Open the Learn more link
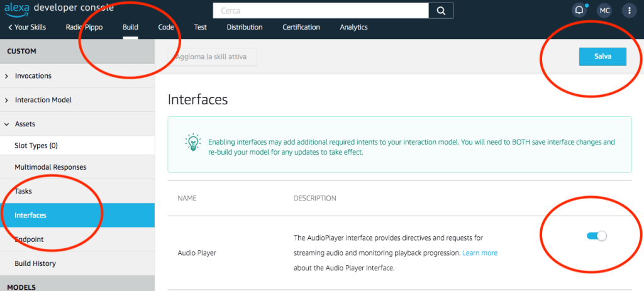 tap(480, 253)
